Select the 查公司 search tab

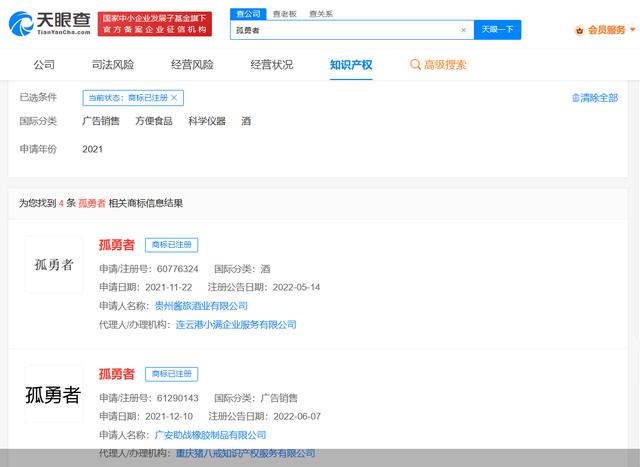tap(248, 14)
